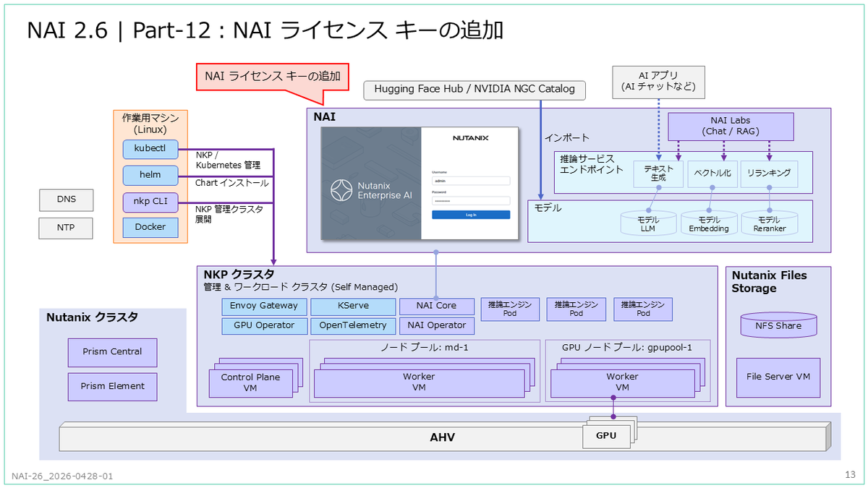Select the GPU Operator component box
The height and width of the screenshot is (488, 868).
click(x=264, y=325)
